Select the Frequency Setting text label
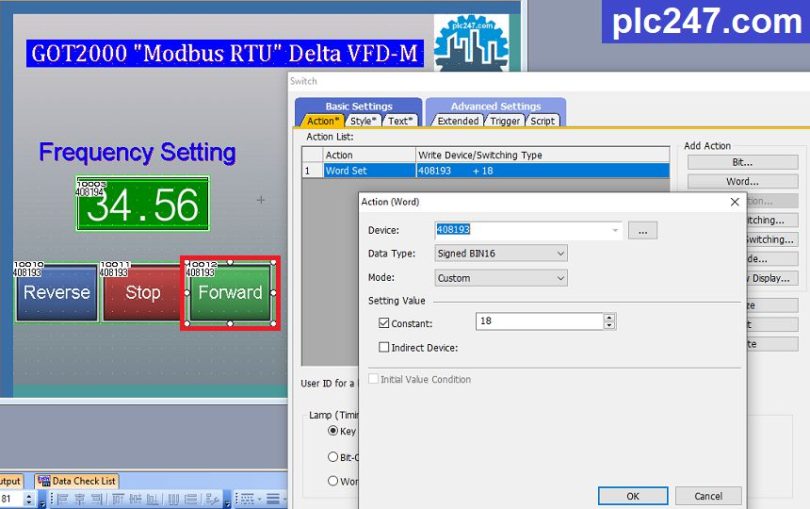This screenshot has width=810, height=509. point(137,152)
